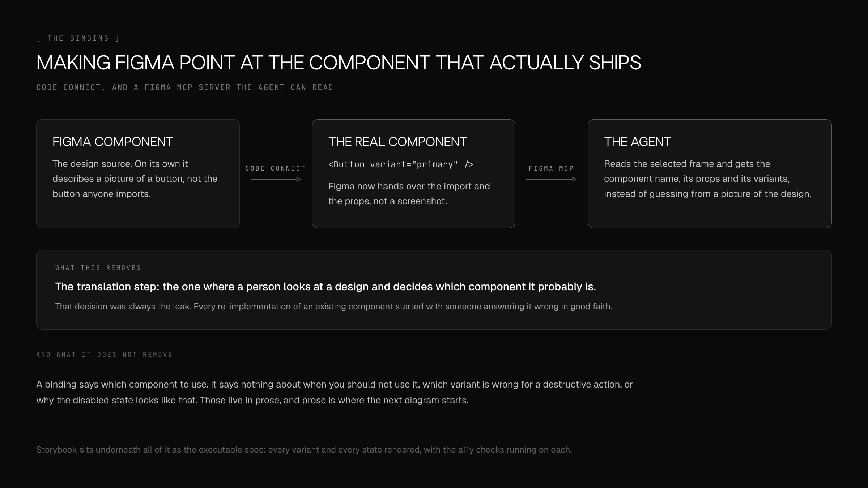
Task: Open The Agent card
Action: click(710, 174)
